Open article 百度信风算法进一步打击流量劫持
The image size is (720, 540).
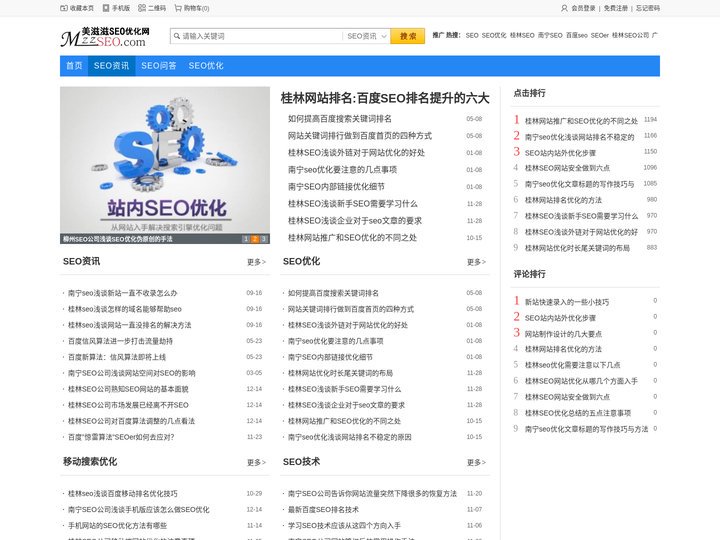120,341
